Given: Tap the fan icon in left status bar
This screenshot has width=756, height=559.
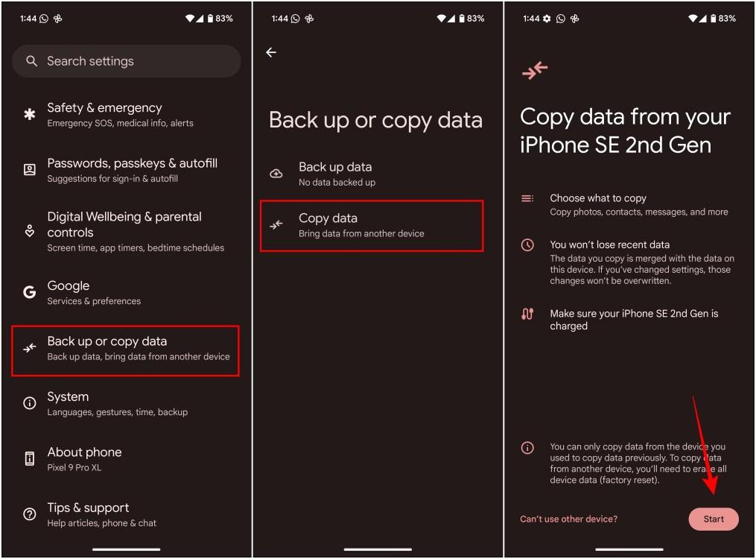Looking at the screenshot, I should coord(58,19).
